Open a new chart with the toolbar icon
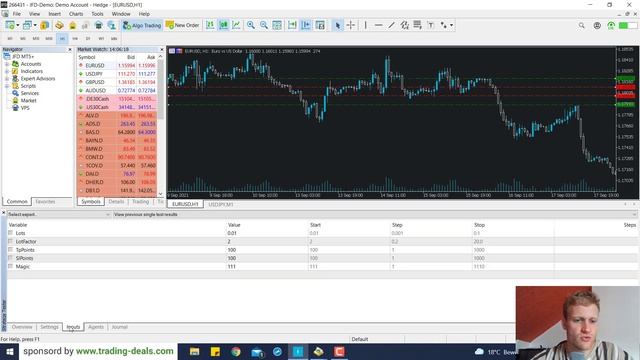This screenshot has height=360, width=640. (x=10, y=25)
